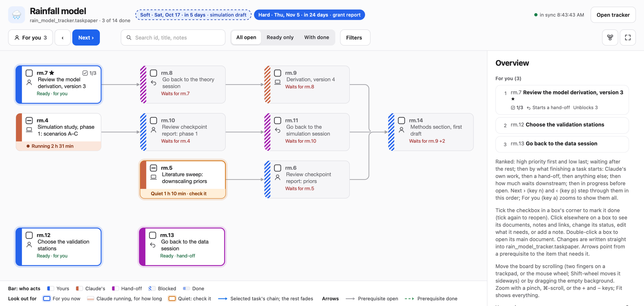Switch to the All open view

(246, 37)
